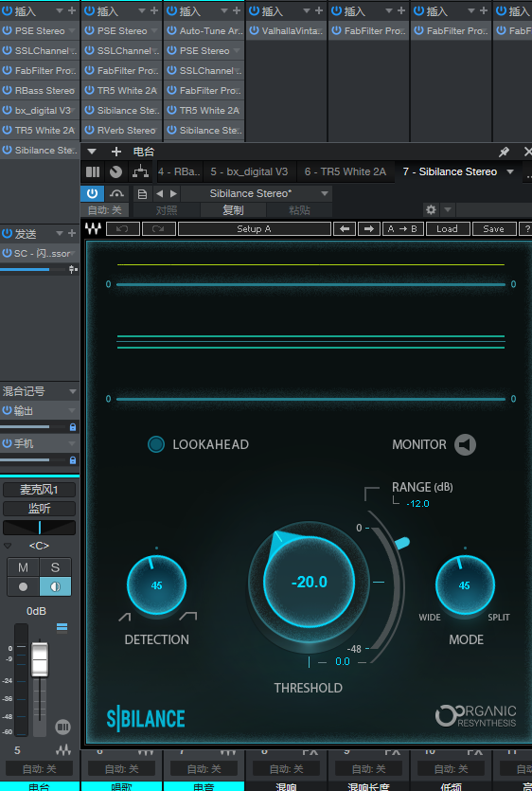
Task: Toggle the MONITOR speaker icon
Action: [465, 444]
